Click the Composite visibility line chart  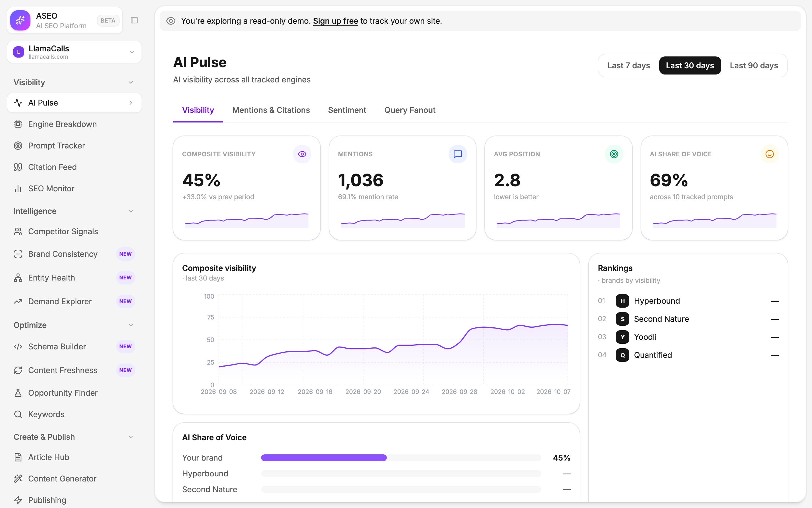point(393,340)
